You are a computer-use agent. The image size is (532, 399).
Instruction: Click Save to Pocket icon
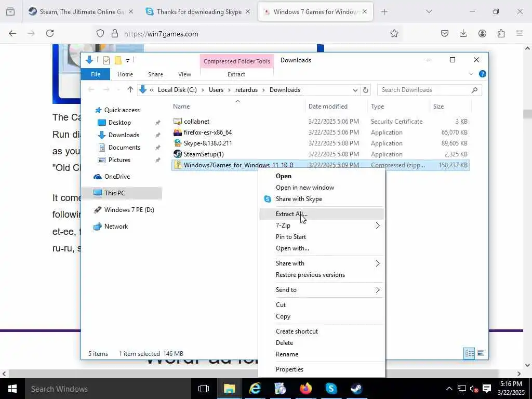[445, 34]
